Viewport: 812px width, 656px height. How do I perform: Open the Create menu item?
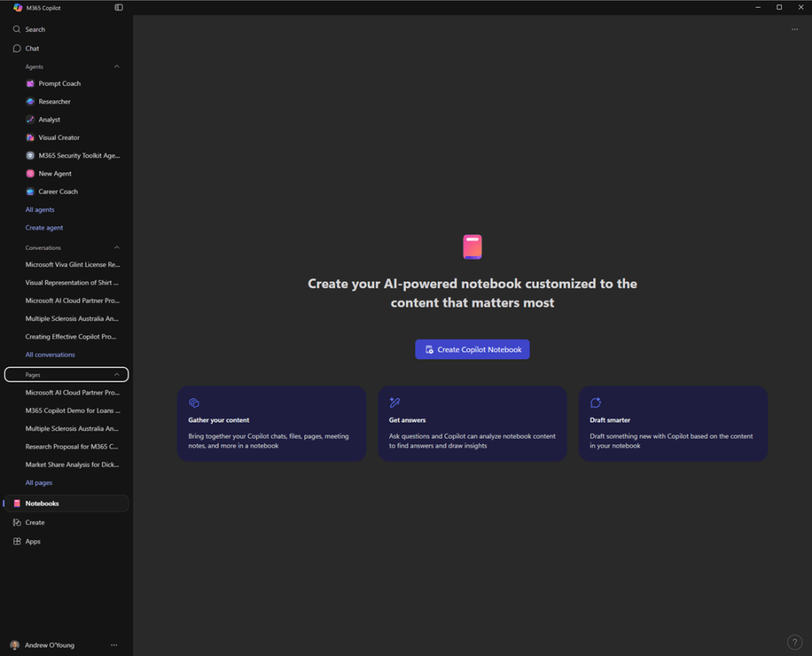(34, 523)
